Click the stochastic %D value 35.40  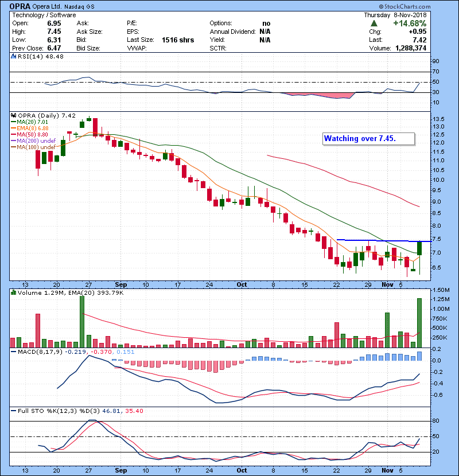pyautogui.click(x=134, y=411)
